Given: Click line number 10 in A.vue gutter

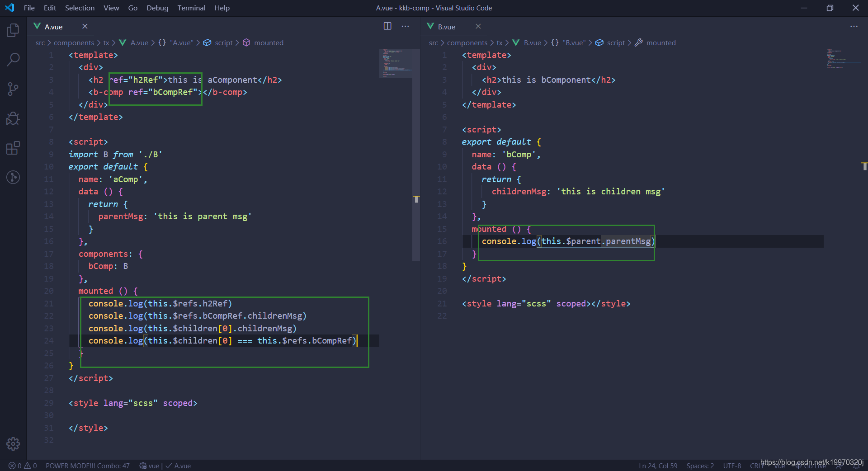Looking at the screenshot, I should point(49,167).
